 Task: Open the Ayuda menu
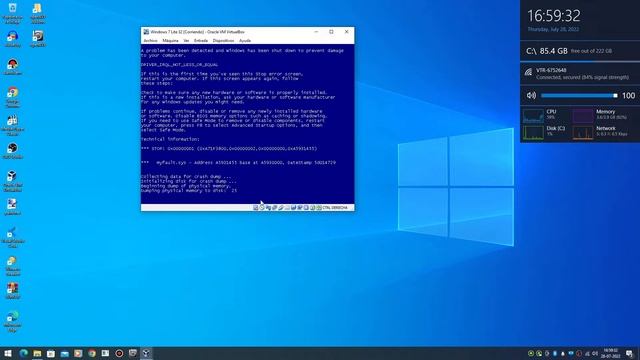click(245, 41)
